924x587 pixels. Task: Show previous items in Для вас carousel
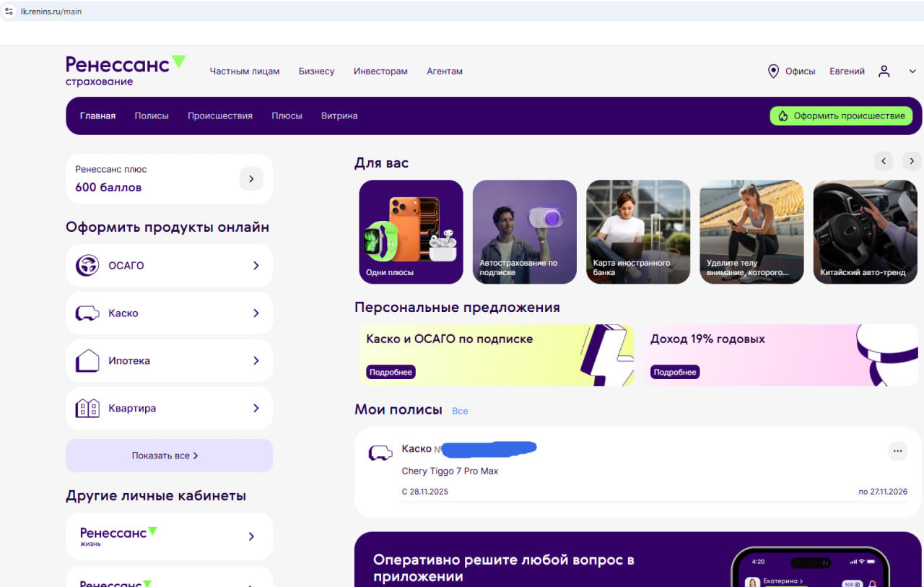tap(884, 161)
